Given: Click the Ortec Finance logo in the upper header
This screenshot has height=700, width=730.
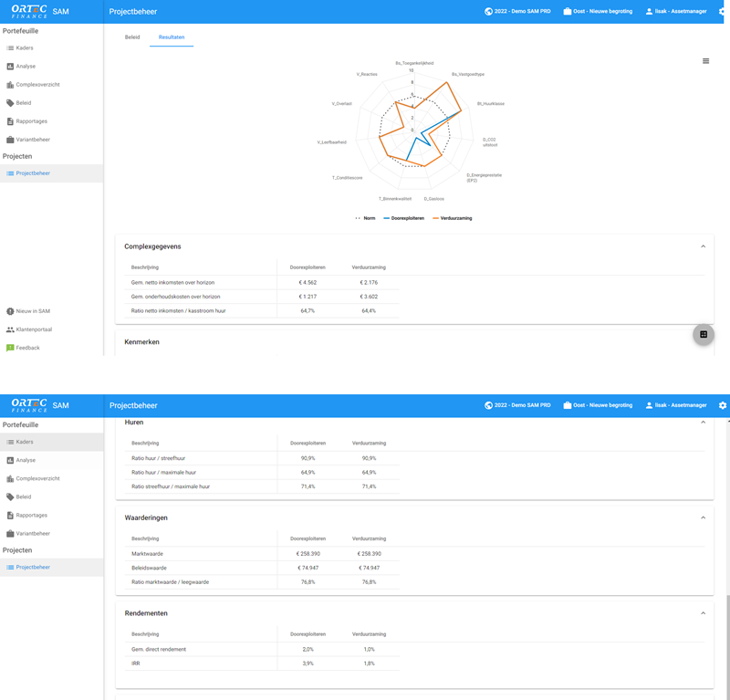Looking at the screenshot, I should click(28, 11).
